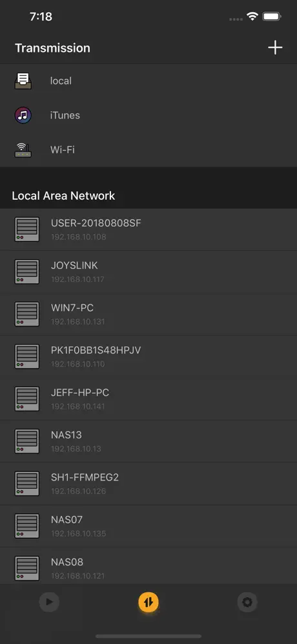
Task: Open the Wi-Fi transfer entry label
Action: coord(63,150)
